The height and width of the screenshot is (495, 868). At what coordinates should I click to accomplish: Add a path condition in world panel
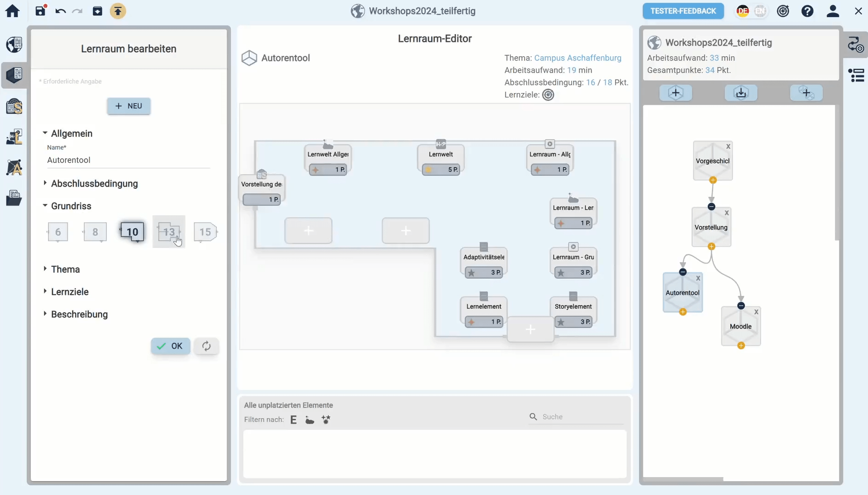[806, 93]
